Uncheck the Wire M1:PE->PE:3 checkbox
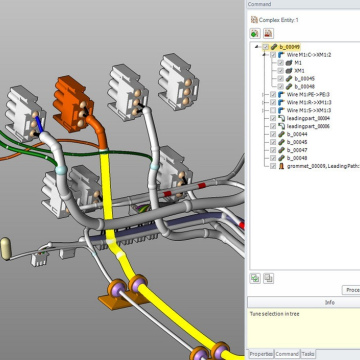This screenshot has width=360, height=360. (273, 94)
